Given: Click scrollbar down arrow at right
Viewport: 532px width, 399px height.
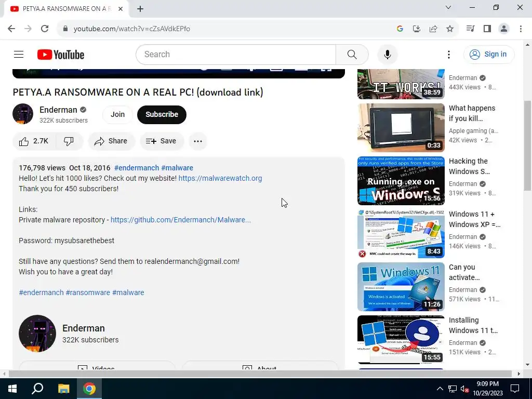Looking at the screenshot, I should tap(528, 365).
